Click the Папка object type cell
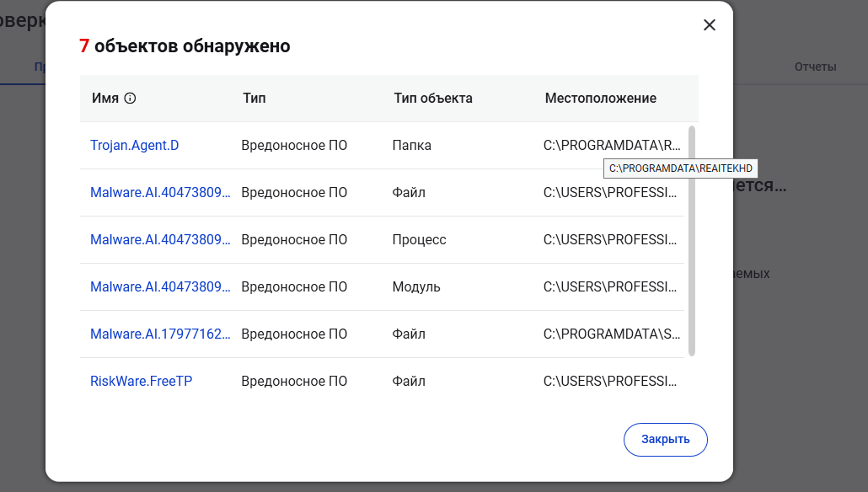 pos(412,145)
